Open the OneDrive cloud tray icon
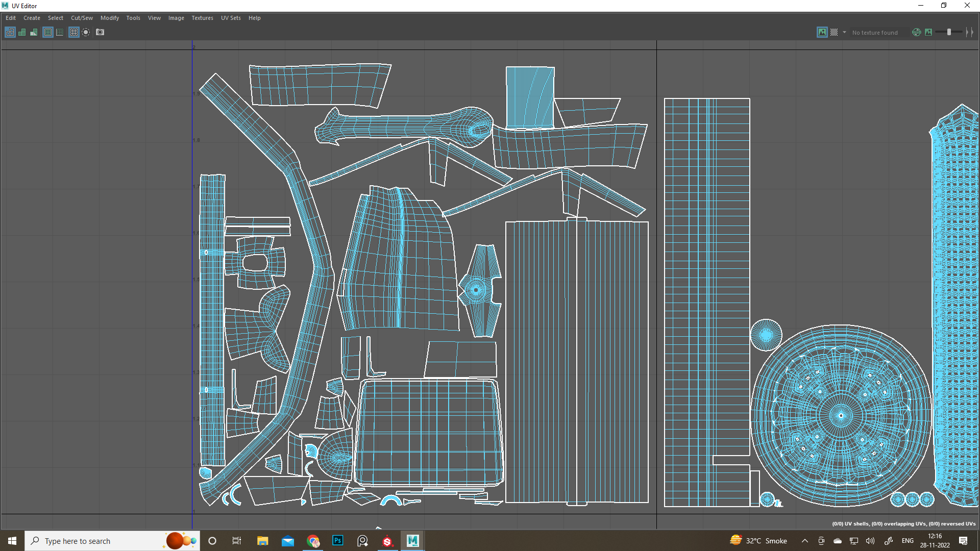Viewport: 980px width, 551px height. pos(838,541)
